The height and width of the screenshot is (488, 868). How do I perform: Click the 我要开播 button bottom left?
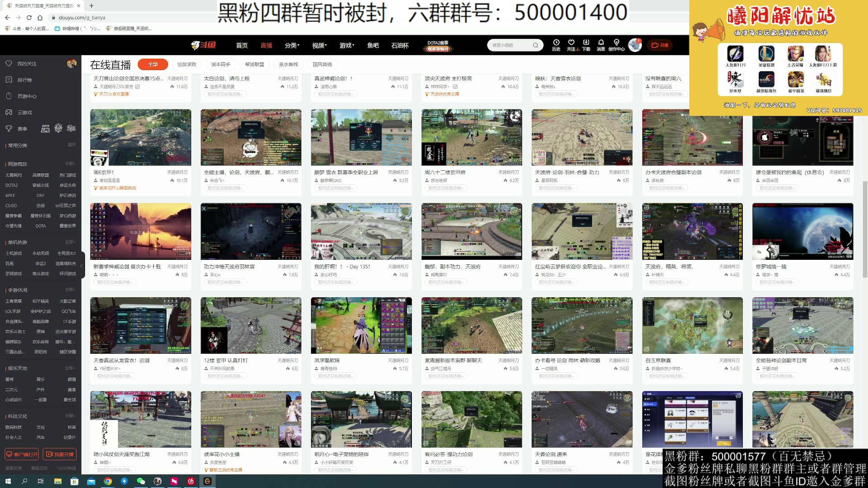(x=59, y=454)
